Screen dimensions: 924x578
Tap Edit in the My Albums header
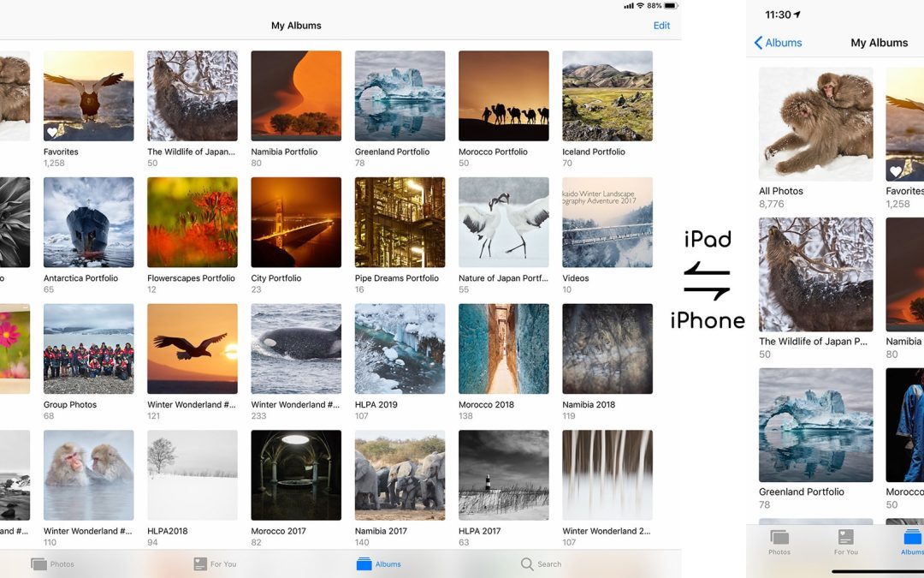(x=661, y=26)
